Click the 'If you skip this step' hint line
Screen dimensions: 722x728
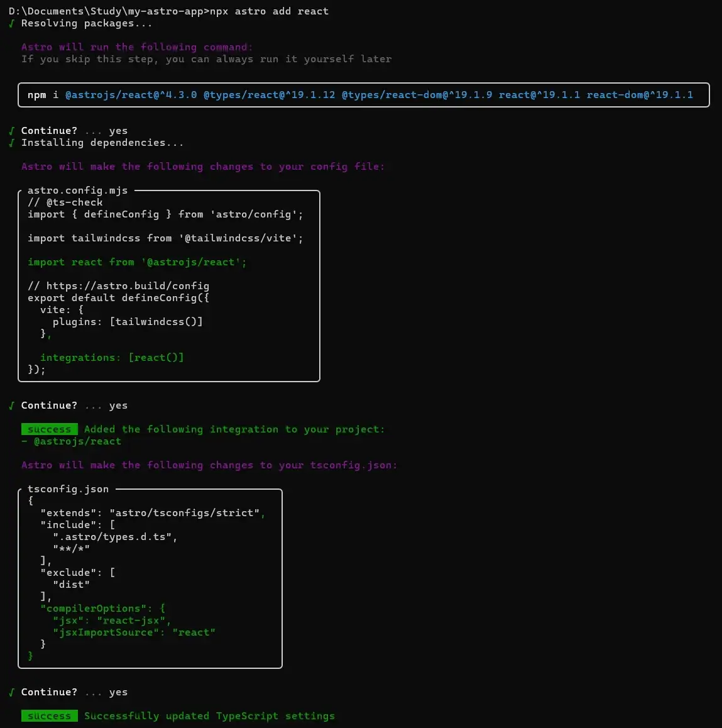point(206,59)
